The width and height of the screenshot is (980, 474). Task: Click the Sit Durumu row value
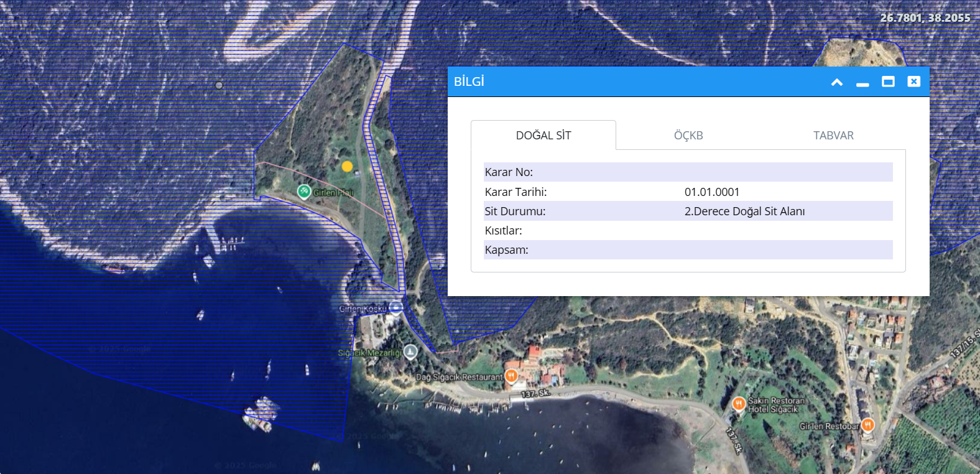744,211
